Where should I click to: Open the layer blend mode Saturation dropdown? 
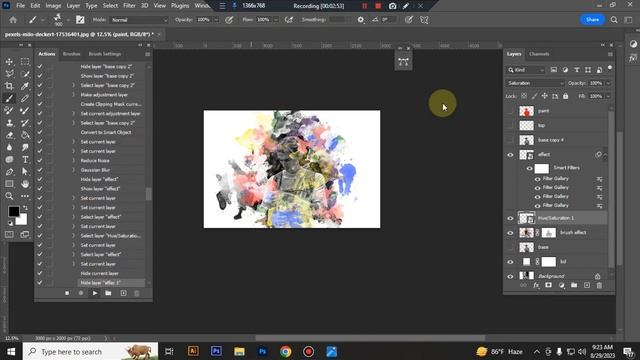(535, 83)
